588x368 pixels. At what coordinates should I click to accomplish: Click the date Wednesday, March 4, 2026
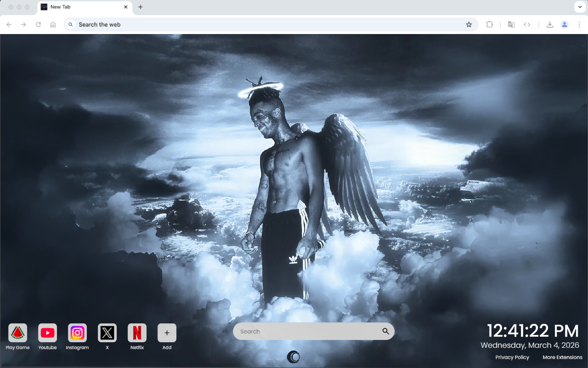tap(530, 345)
